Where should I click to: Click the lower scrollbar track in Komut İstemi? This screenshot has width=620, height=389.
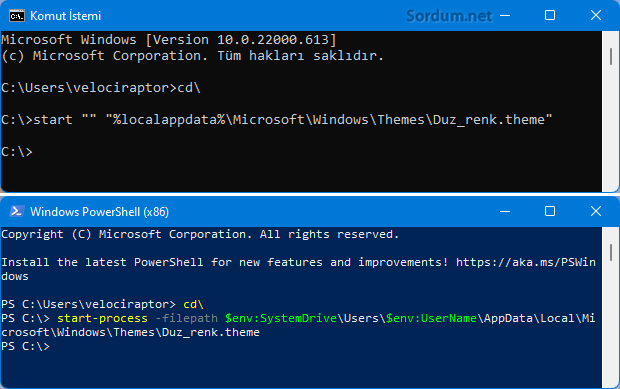611,128
